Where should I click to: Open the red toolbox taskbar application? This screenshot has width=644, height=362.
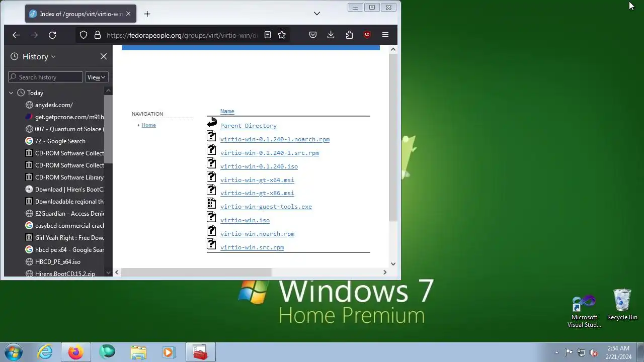tap(200, 352)
